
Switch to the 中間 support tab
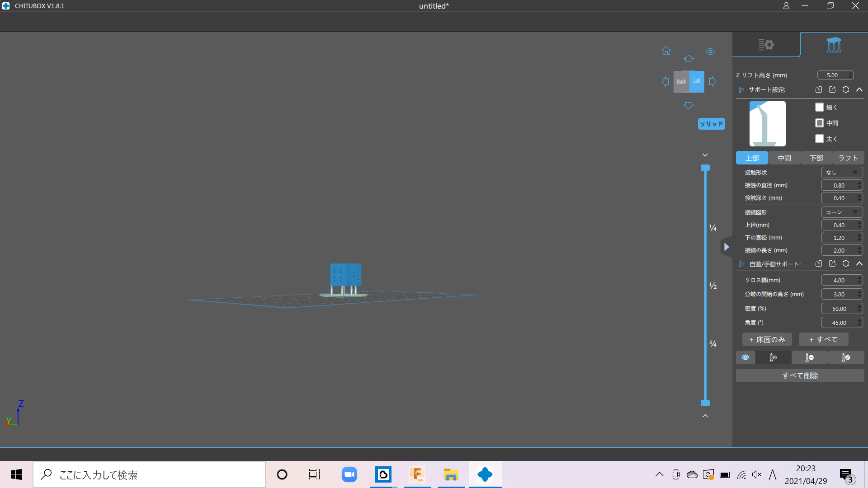click(784, 158)
